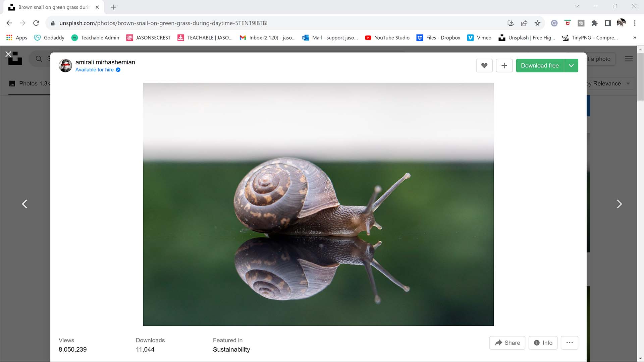The height and width of the screenshot is (362, 644).
Task: Close the Brown snail browser tab
Action: [x=97, y=7]
